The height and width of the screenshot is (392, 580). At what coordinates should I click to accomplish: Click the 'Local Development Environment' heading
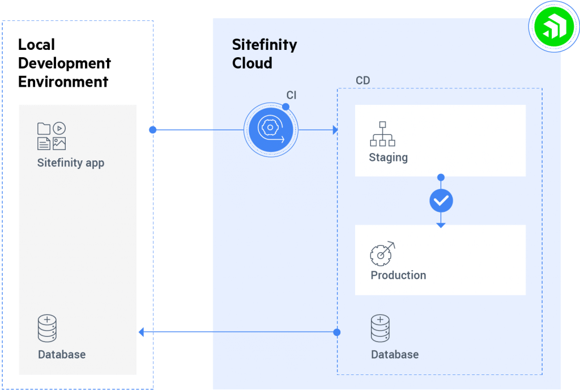(x=65, y=63)
